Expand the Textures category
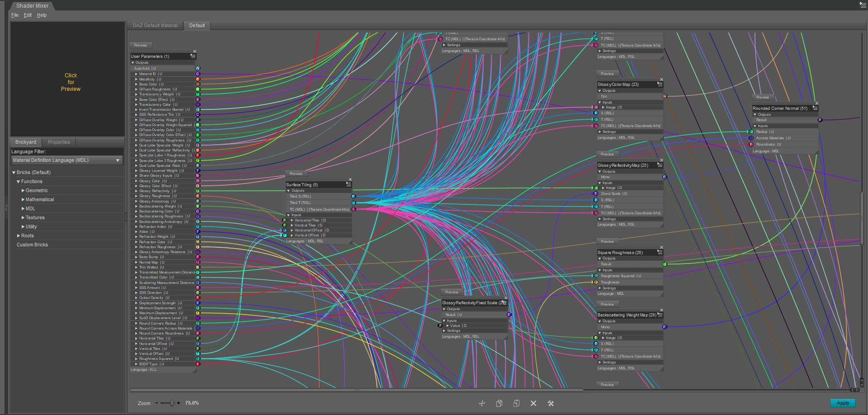 point(23,218)
